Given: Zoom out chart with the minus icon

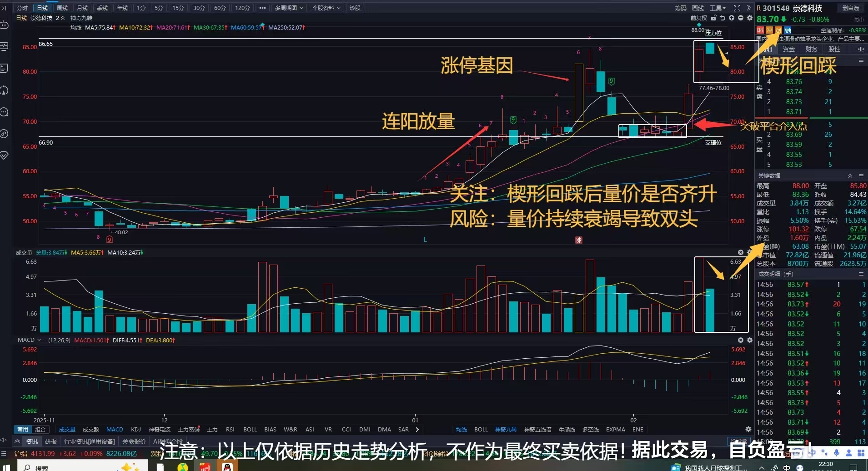Looking at the screenshot, I should coord(741,18).
